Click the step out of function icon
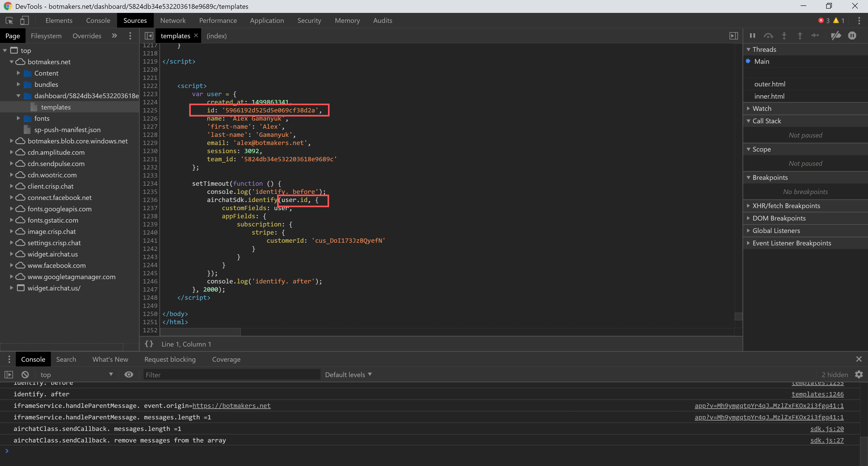 pyautogui.click(x=800, y=36)
